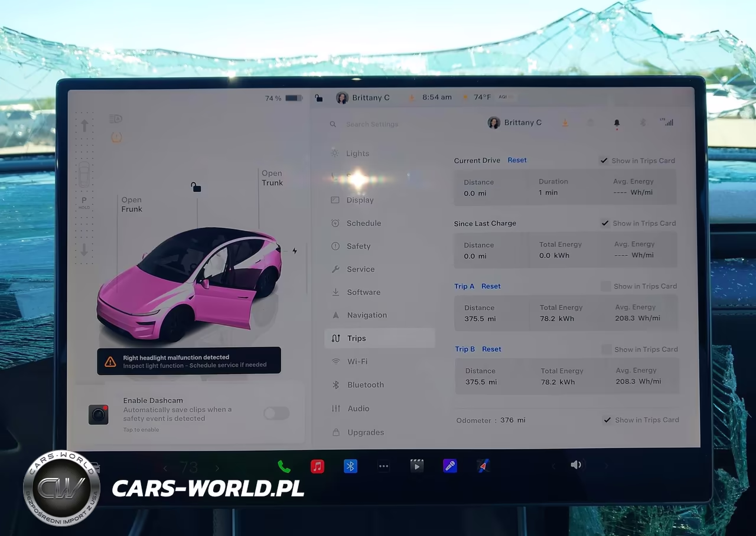Tap the orange software download icon near profile
The image size is (756, 536).
565,123
